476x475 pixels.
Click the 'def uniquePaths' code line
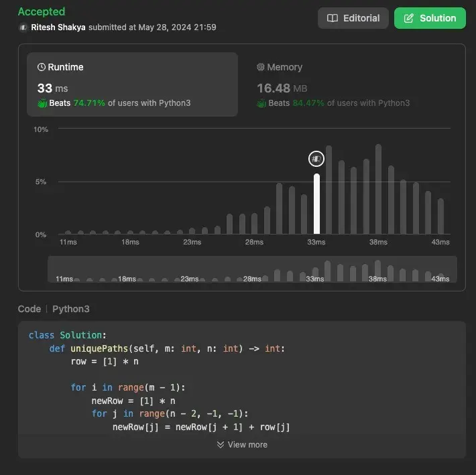167,348
